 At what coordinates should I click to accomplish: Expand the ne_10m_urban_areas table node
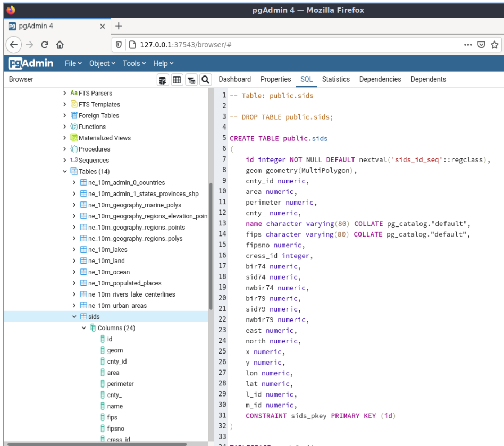point(74,305)
